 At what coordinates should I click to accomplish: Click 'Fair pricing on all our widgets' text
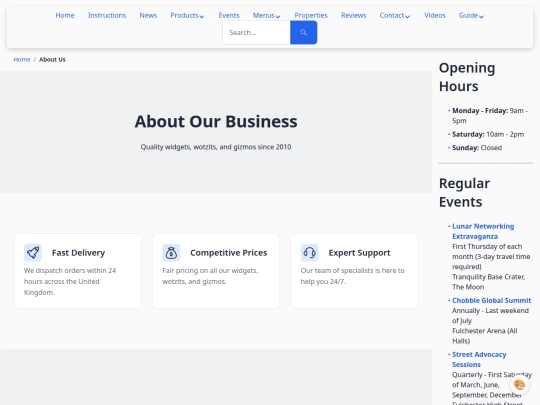click(210, 276)
